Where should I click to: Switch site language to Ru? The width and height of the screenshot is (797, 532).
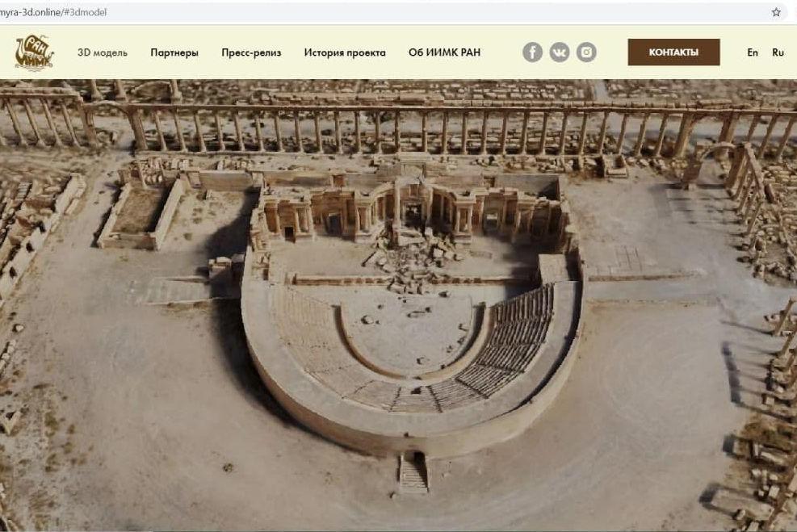(x=778, y=52)
